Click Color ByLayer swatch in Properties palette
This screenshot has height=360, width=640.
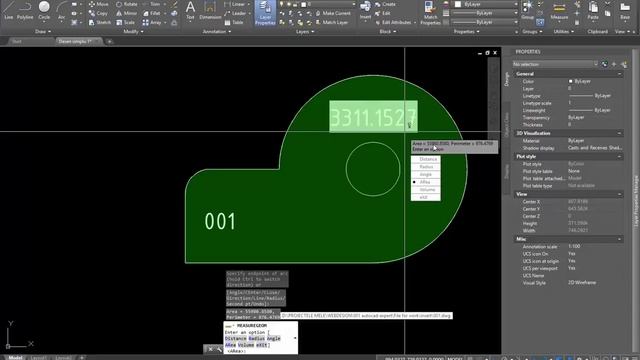pyautogui.click(x=570, y=81)
